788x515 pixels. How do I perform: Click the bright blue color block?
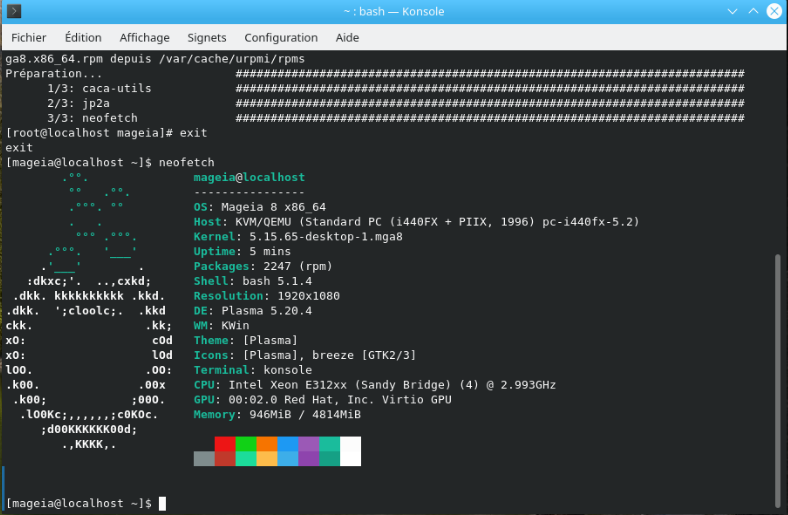[287, 444]
